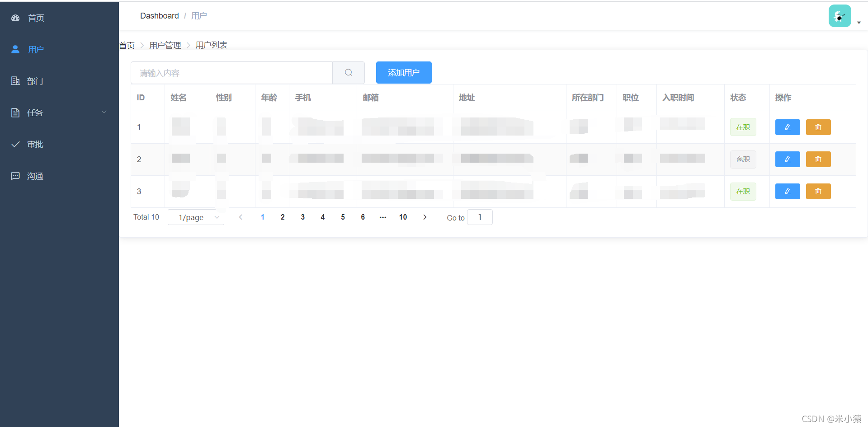Open the 1/page page size dropdown
Viewport: 868px width, 427px height.
(x=196, y=217)
